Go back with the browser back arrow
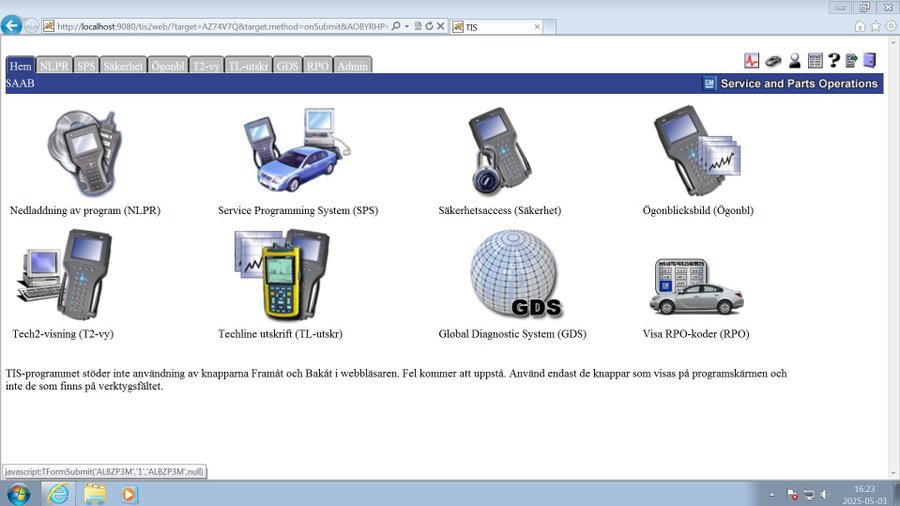900x506 pixels. click(11, 25)
